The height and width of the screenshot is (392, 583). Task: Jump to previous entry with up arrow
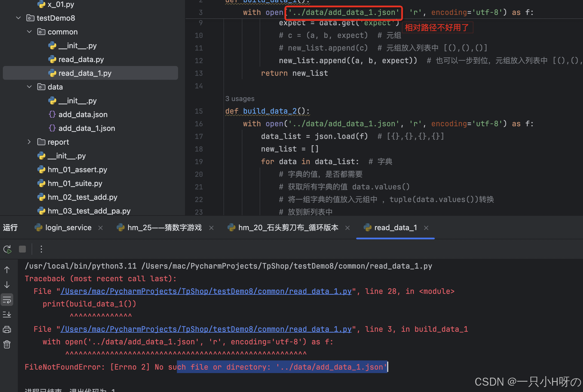7,270
